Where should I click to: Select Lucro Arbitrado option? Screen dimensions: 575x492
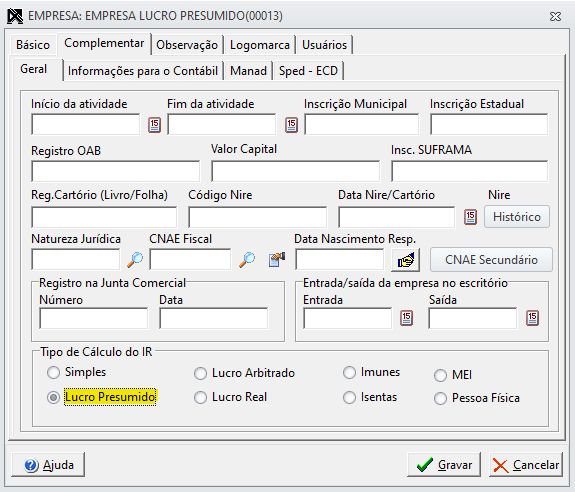(x=200, y=374)
